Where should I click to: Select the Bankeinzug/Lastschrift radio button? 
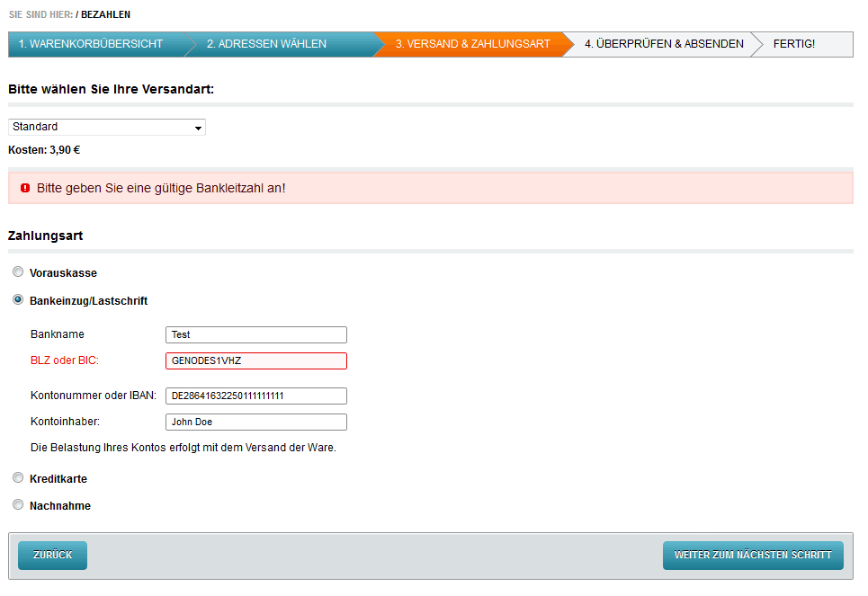pos(18,299)
